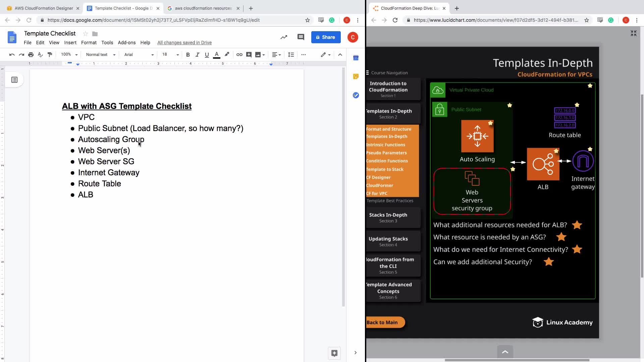Click the print icon in toolbar
This screenshot has width=644, height=362.
(31, 55)
